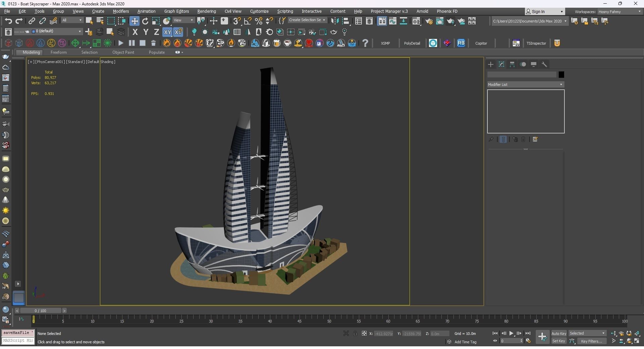Click the PolyDetail toolbar button

click(412, 43)
